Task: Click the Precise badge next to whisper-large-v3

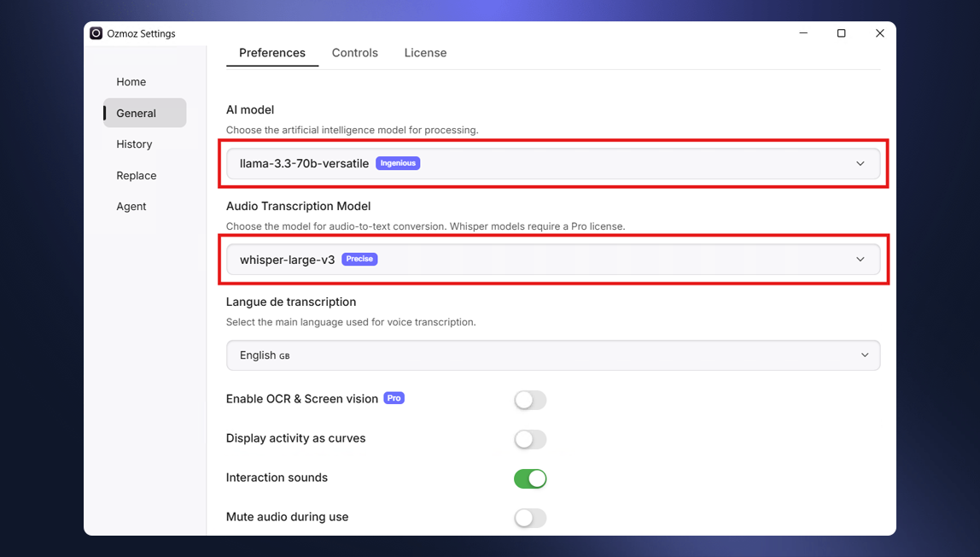Action: click(x=359, y=259)
